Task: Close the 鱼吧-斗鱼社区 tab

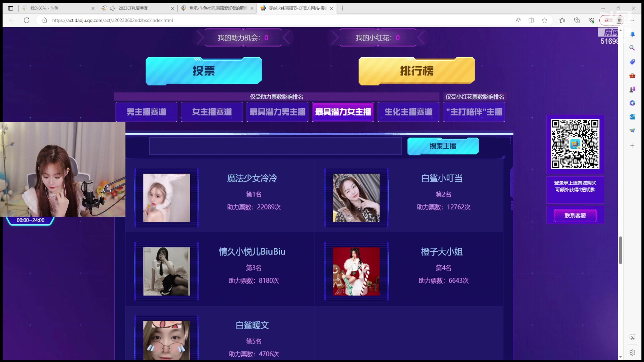Action: click(252, 8)
